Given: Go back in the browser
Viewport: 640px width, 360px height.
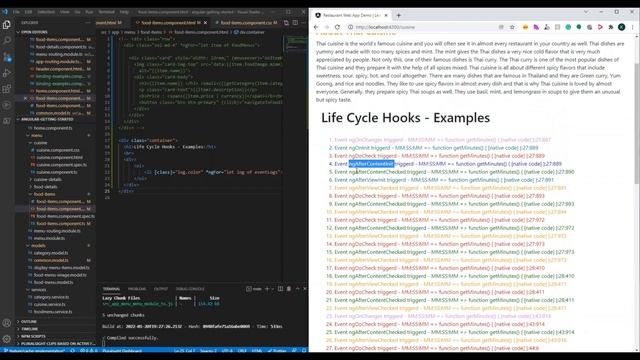Looking at the screenshot, I should click(x=316, y=27).
